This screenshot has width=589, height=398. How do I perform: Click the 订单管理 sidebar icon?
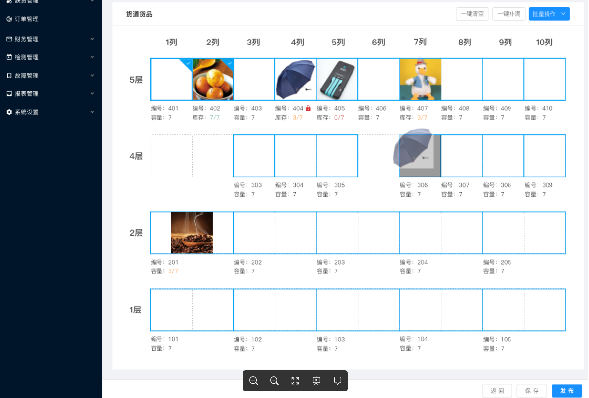point(9,19)
